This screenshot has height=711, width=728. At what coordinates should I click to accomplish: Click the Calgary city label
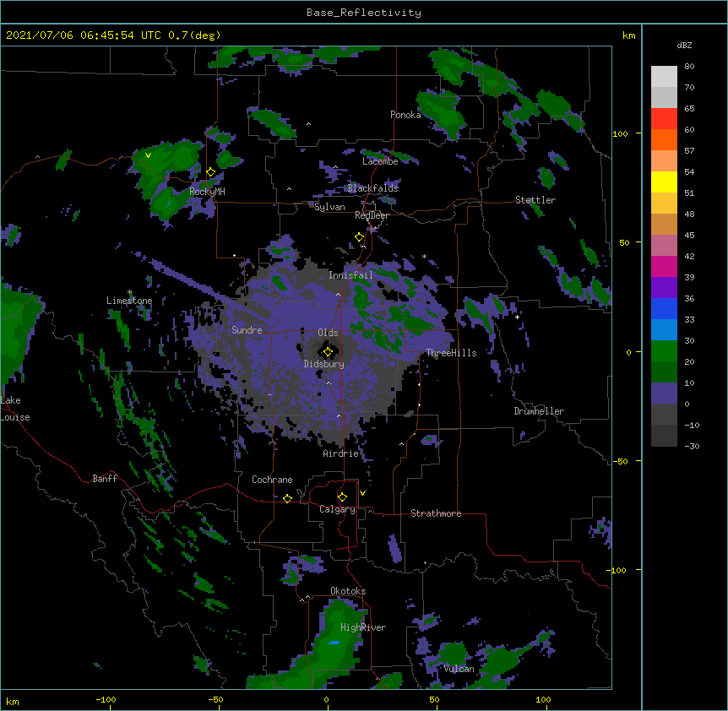click(337, 509)
